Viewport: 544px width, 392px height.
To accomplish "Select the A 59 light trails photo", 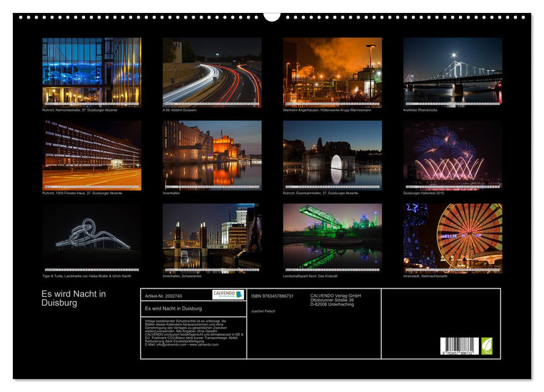I will [x=212, y=71].
